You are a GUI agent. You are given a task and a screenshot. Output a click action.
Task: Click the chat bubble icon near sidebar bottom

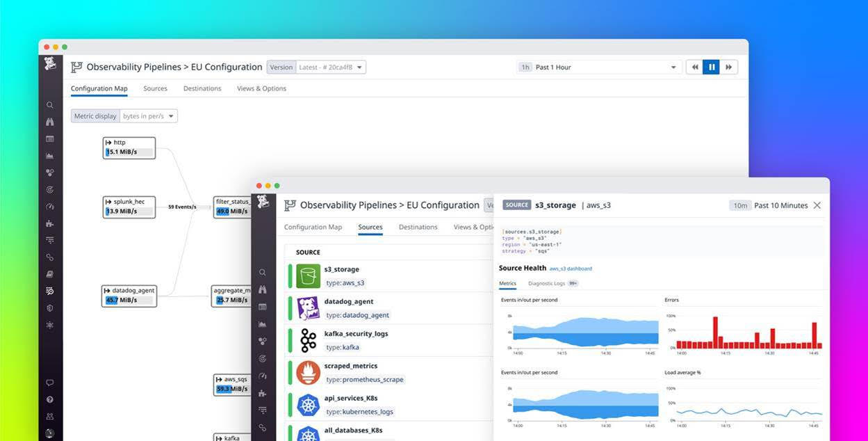click(49, 382)
